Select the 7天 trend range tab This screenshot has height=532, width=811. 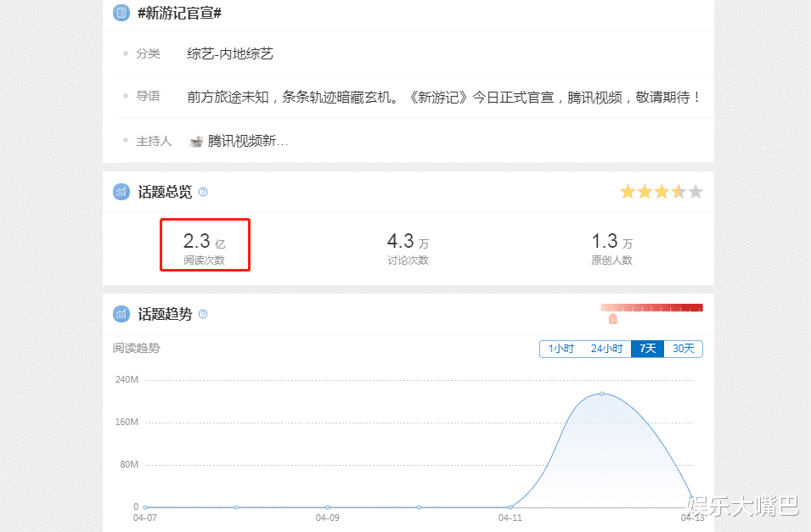click(x=648, y=349)
